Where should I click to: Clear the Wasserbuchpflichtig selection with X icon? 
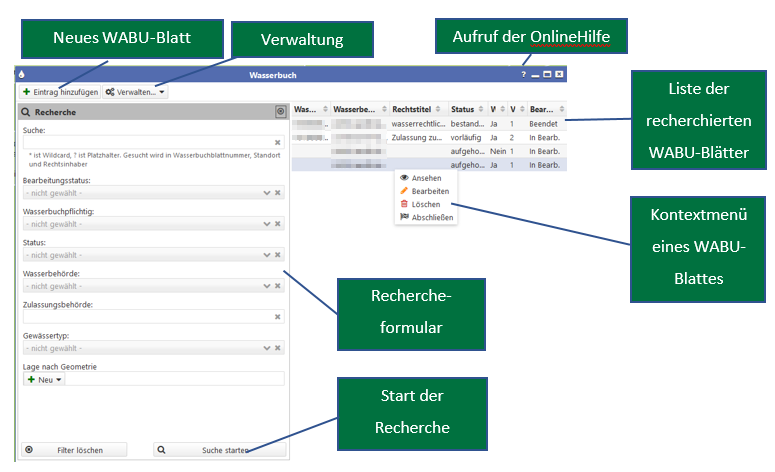coord(278,224)
